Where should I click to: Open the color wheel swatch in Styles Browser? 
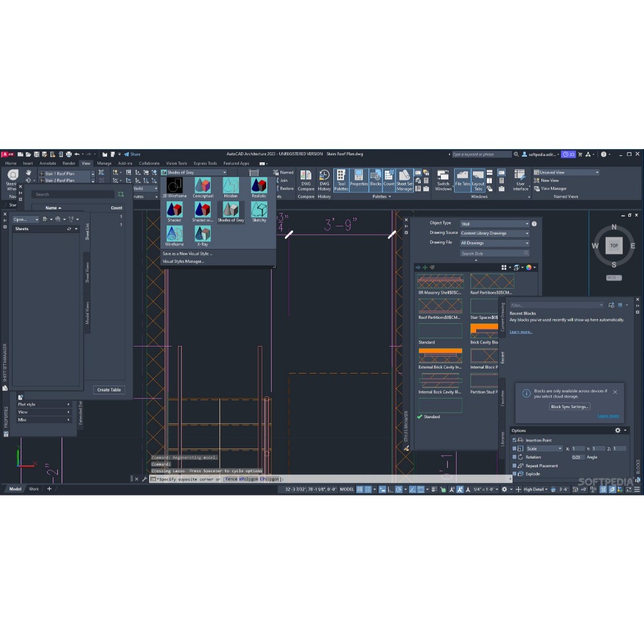[528, 267]
